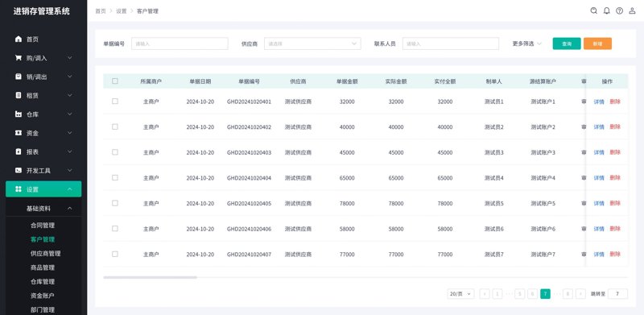
Task: Check the row GHD20241020403 checkbox
Action: [115, 152]
